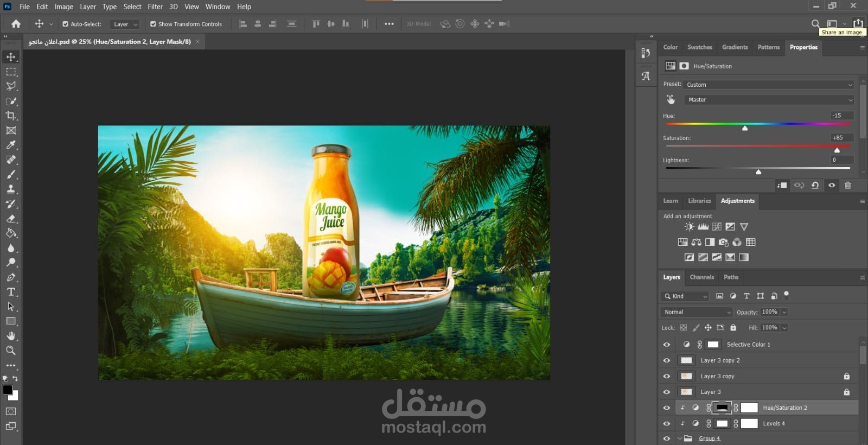
Task: Open the Search icon in the options bar
Action: click(815, 24)
